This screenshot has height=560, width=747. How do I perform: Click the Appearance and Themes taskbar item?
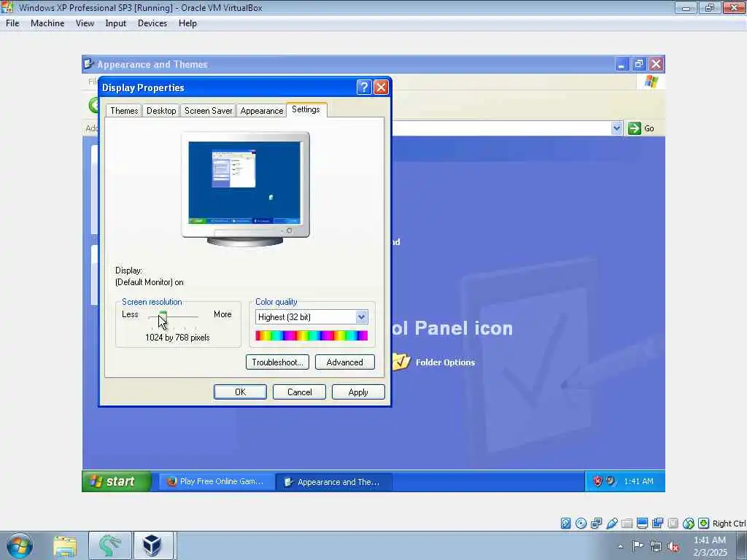pyautogui.click(x=334, y=482)
